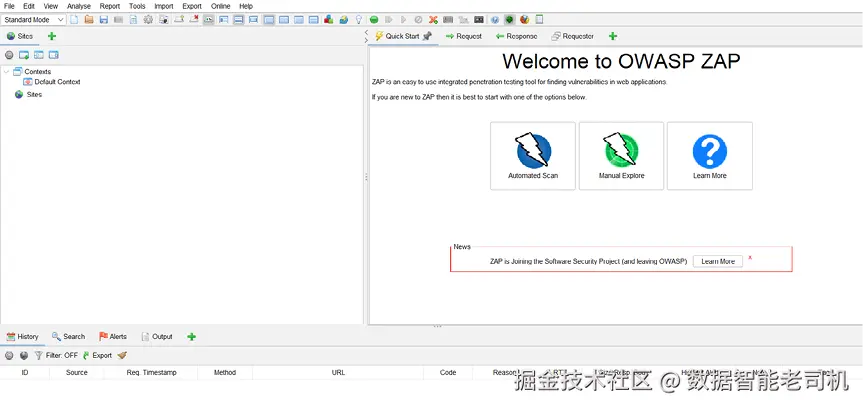Open the Online menu

[220, 6]
